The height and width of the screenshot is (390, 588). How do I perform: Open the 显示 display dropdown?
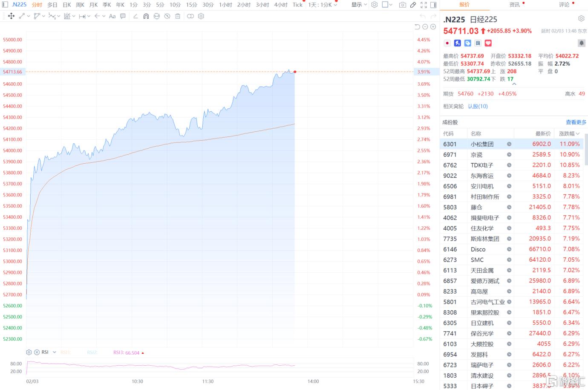coord(359,5)
